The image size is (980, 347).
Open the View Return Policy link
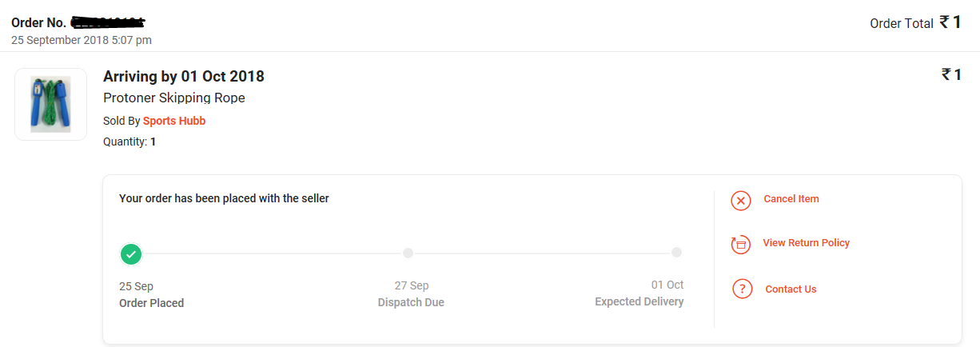pos(807,243)
